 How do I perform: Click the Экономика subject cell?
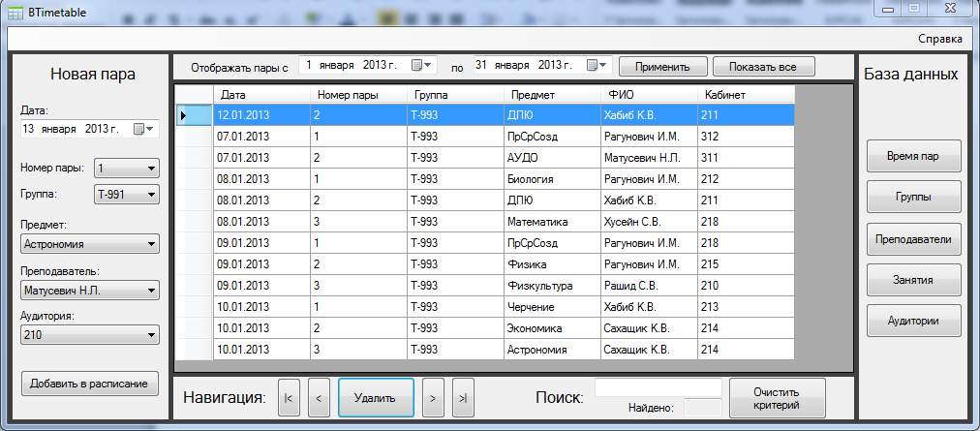[553, 328]
